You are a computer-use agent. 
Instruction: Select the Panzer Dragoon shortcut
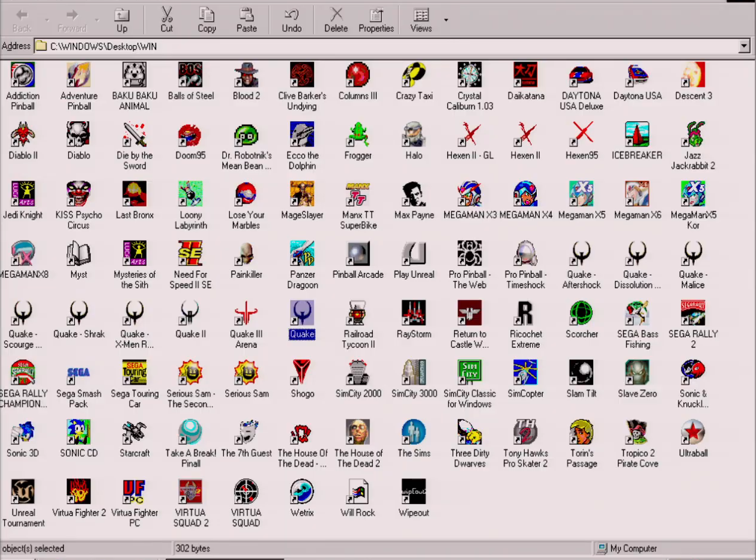(x=302, y=253)
